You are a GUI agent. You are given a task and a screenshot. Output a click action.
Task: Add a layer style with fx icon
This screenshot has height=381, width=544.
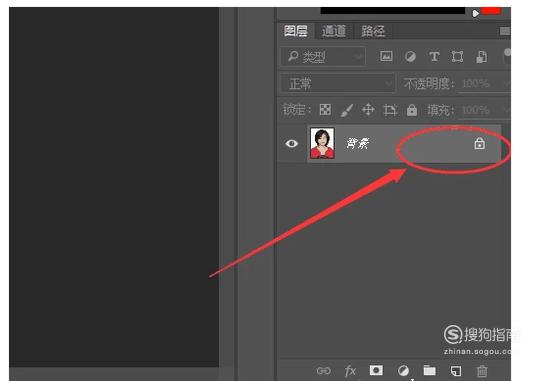pyautogui.click(x=350, y=371)
